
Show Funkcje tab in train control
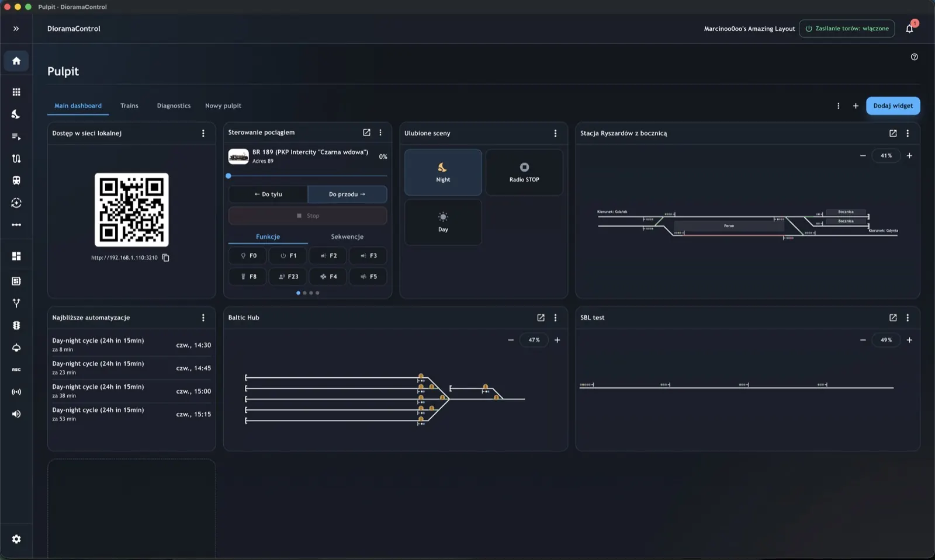[x=268, y=236]
